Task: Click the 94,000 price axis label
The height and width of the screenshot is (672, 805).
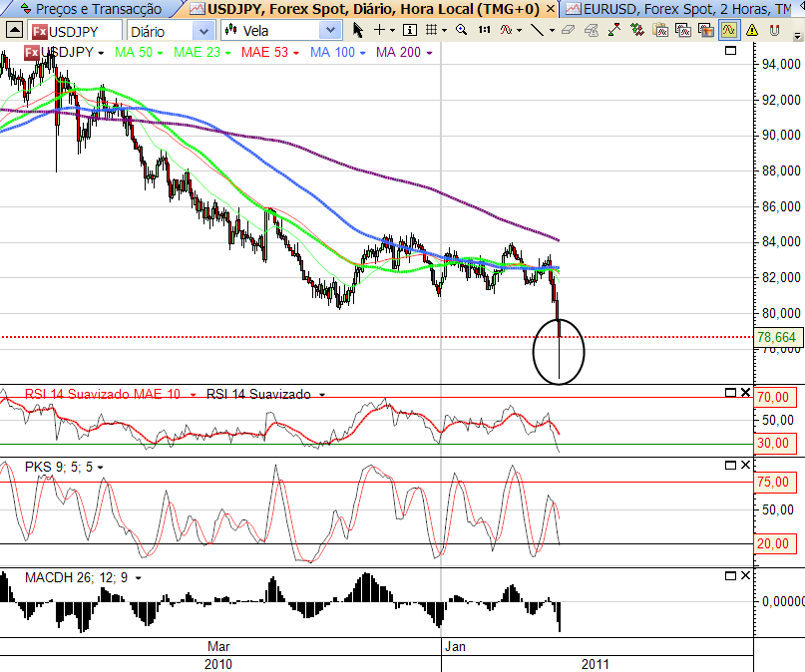Action: (x=781, y=64)
